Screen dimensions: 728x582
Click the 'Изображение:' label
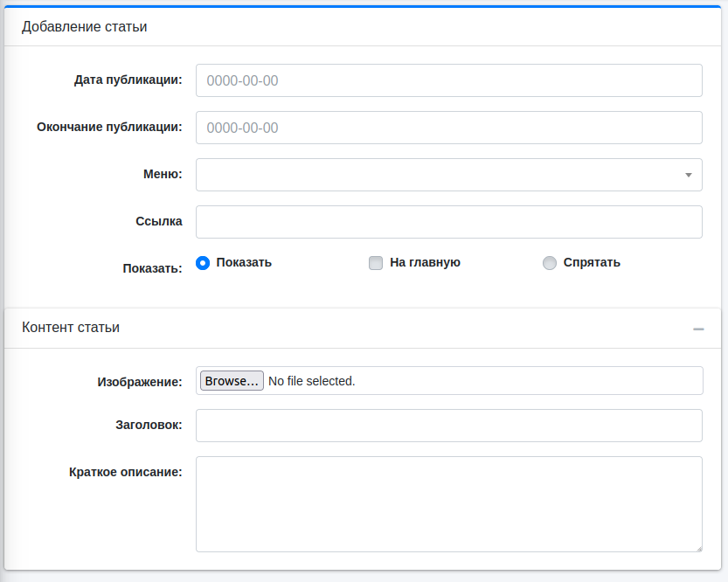pos(140,382)
